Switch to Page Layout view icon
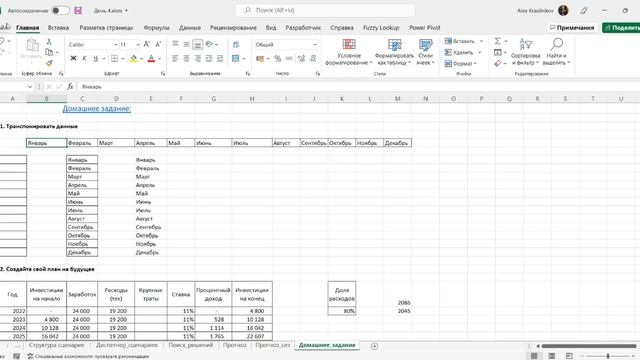The height and width of the screenshot is (360, 640). coord(551,356)
